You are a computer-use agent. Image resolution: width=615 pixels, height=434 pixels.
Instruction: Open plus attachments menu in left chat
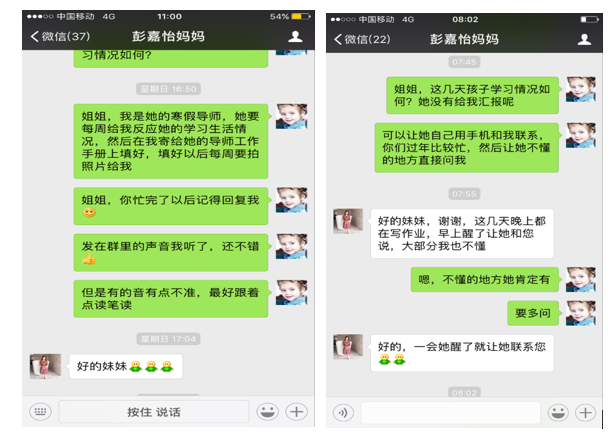tap(297, 412)
